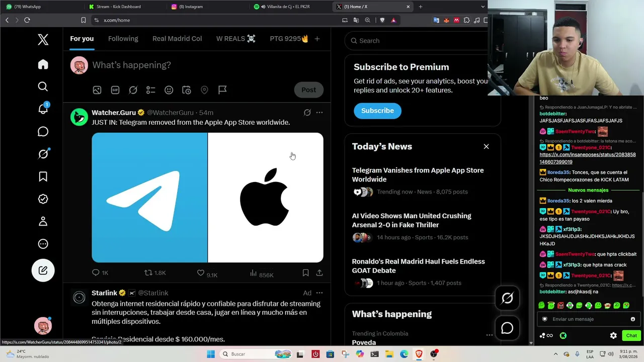This screenshot has height=362, width=644.
Task: Open Microsoft Edge from the taskbar
Action: [x=404, y=354]
